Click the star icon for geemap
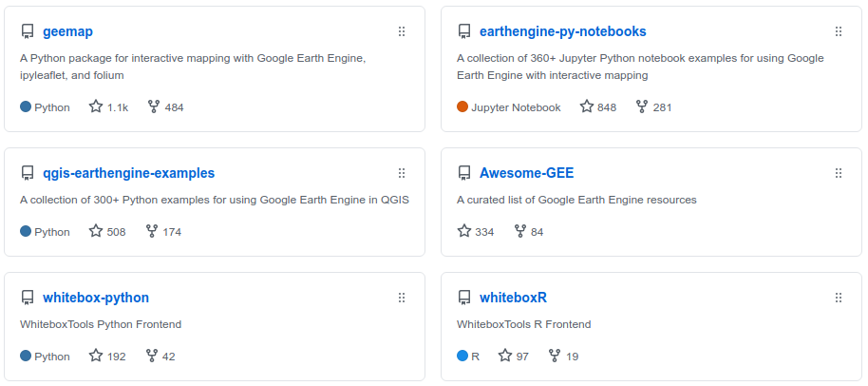The height and width of the screenshot is (386, 868). click(x=96, y=106)
